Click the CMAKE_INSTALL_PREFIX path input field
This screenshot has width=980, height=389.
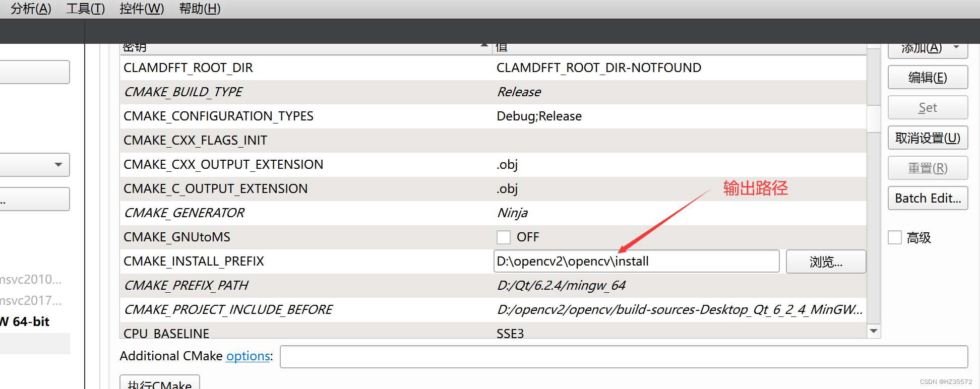pos(636,261)
